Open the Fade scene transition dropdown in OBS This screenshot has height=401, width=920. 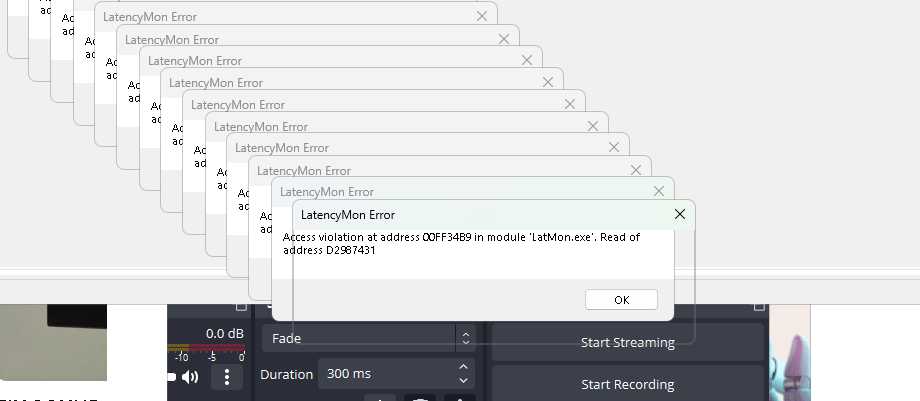[x=368, y=338]
